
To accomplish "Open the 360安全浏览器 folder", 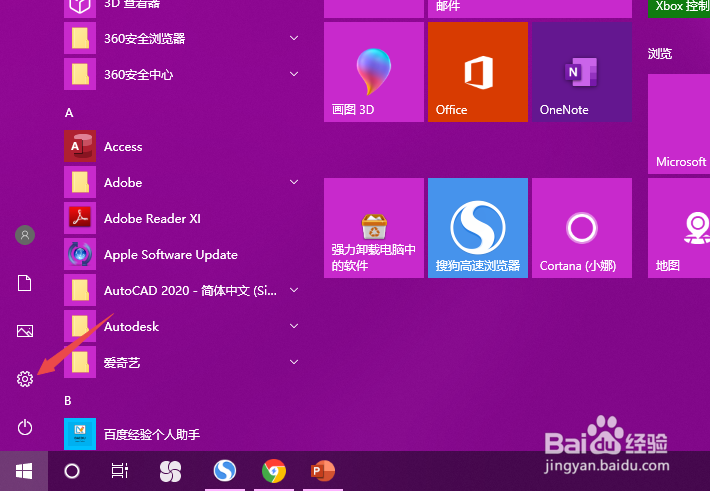I will pyautogui.click(x=181, y=38).
